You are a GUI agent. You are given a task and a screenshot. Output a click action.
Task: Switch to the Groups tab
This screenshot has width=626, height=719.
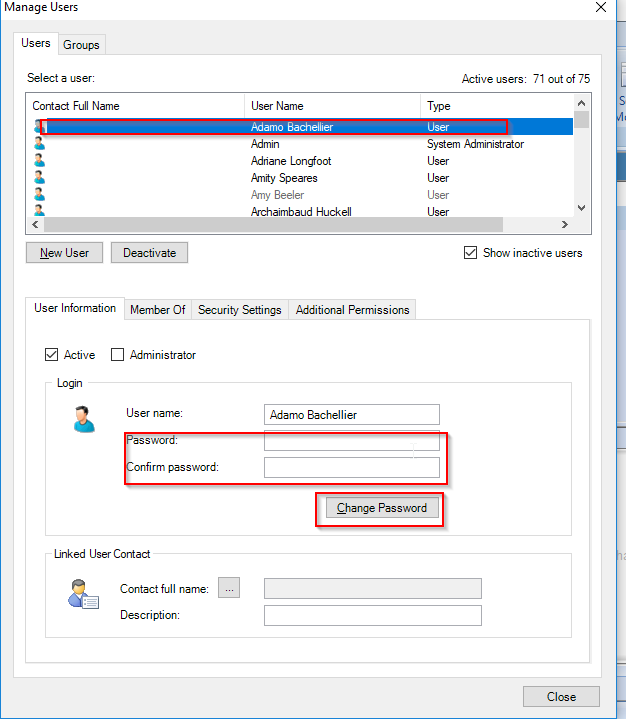pyautogui.click(x=82, y=45)
